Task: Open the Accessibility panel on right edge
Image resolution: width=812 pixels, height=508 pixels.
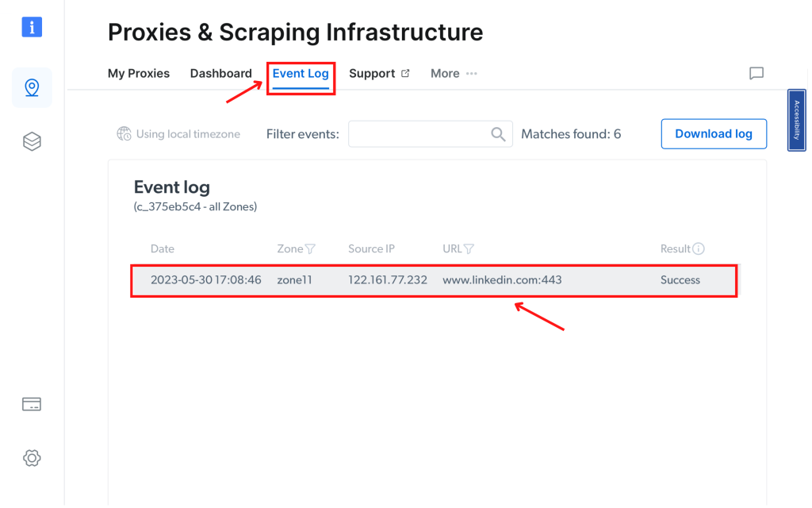Action: coord(796,120)
